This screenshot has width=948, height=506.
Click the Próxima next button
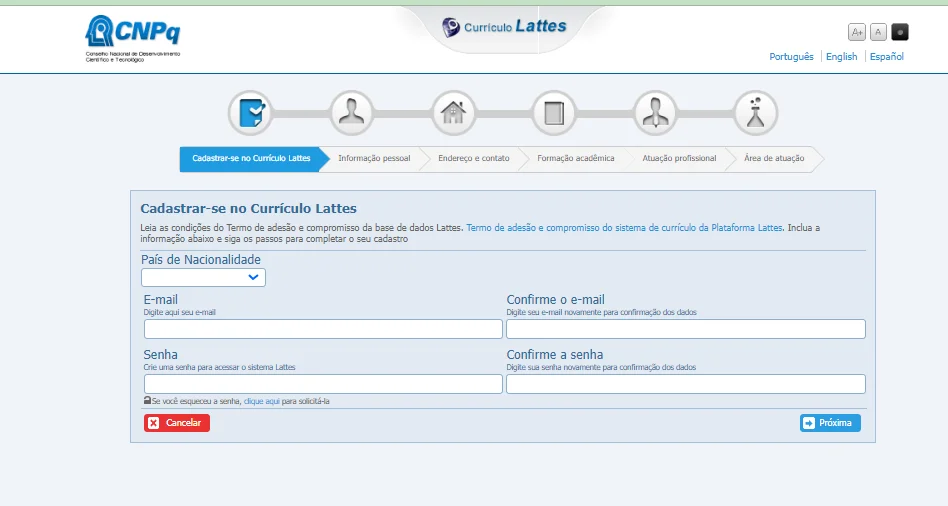(x=830, y=423)
